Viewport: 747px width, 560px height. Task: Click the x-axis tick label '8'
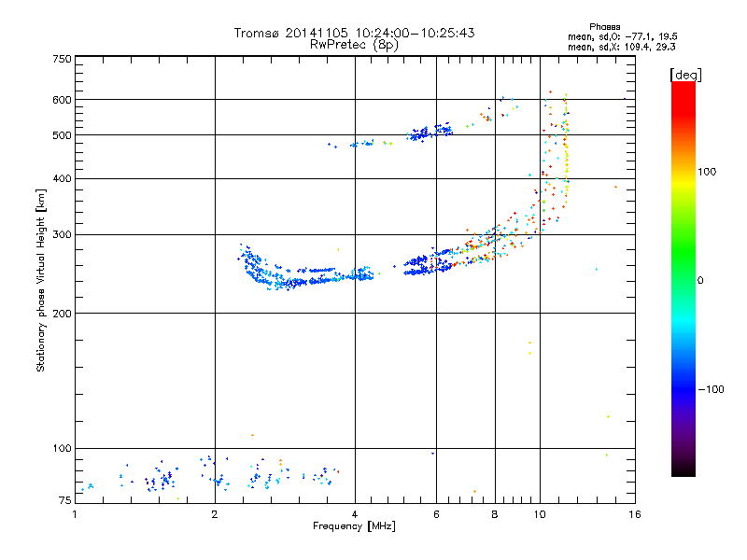coord(495,514)
